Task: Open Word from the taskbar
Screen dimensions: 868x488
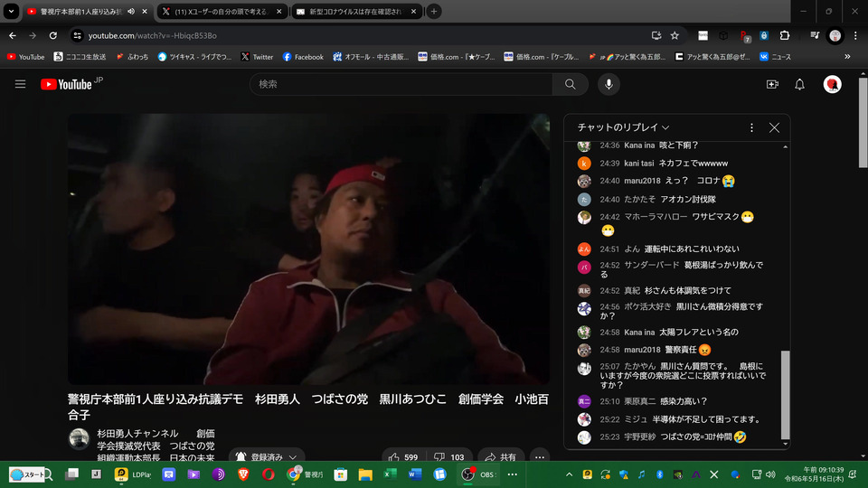Action: (415, 474)
